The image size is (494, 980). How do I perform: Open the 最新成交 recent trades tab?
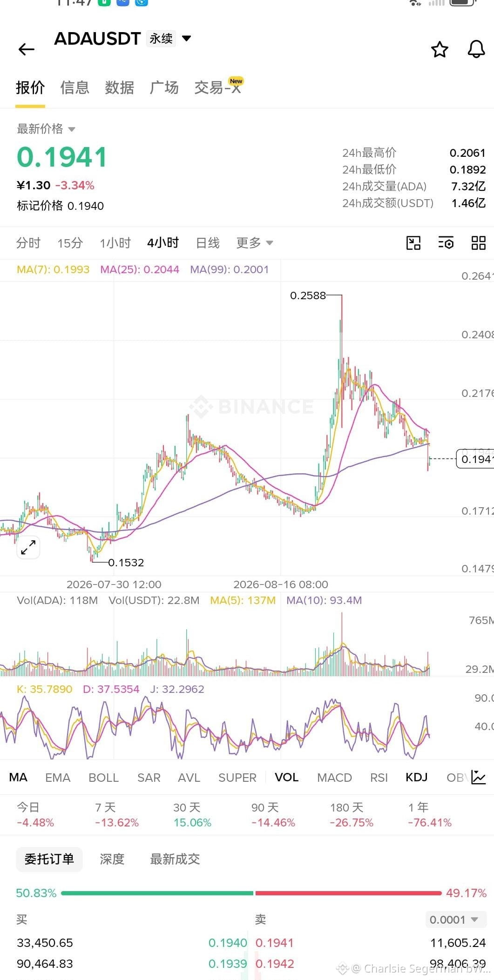(x=175, y=859)
